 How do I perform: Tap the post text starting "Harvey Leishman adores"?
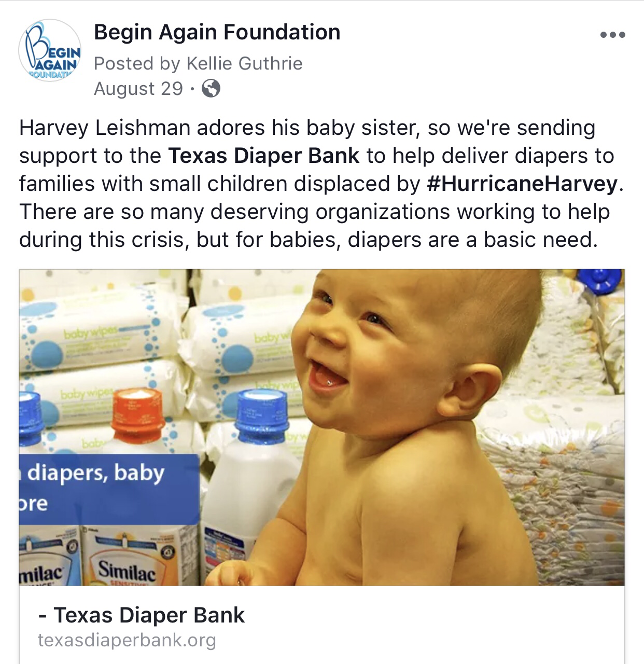(321, 184)
